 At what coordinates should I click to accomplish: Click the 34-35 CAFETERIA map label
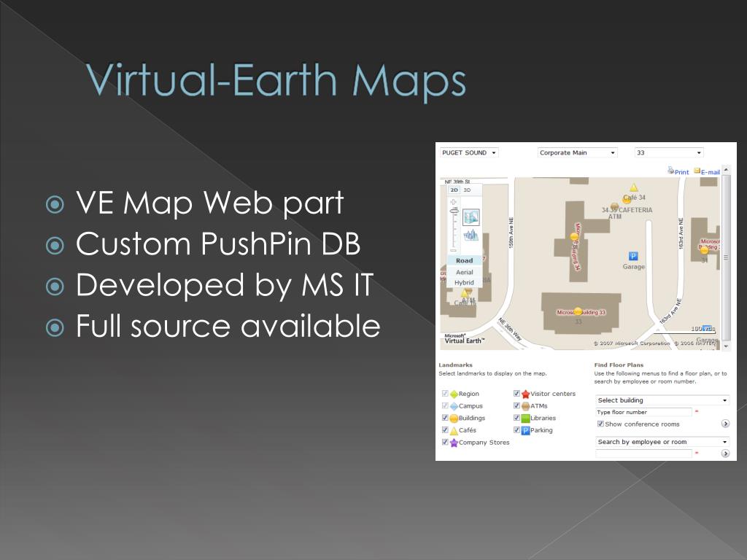tap(627, 209)
